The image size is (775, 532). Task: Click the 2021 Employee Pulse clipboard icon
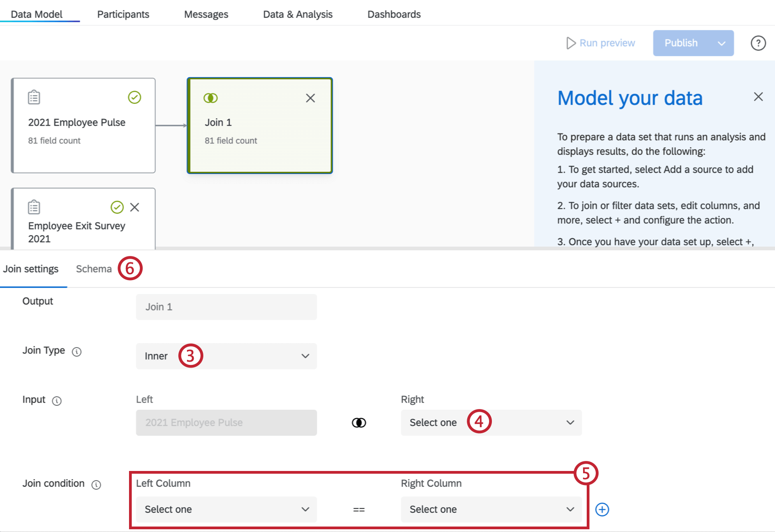click(x=34, y=97)
